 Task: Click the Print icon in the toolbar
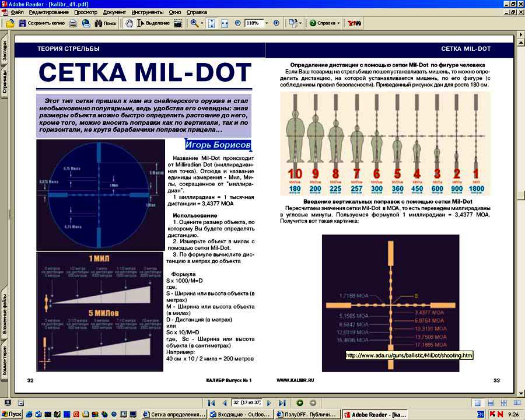click(x=73, y=23)
